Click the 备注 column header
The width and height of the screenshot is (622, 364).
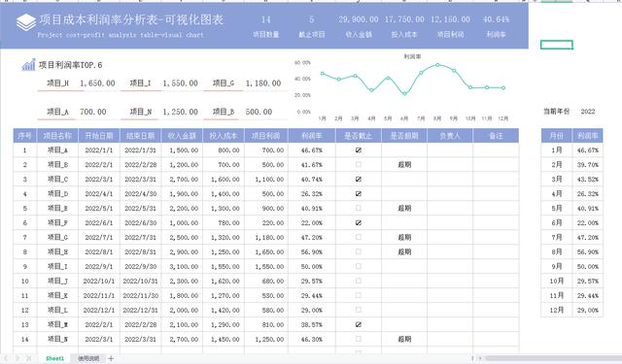click(x=496, y=136)
